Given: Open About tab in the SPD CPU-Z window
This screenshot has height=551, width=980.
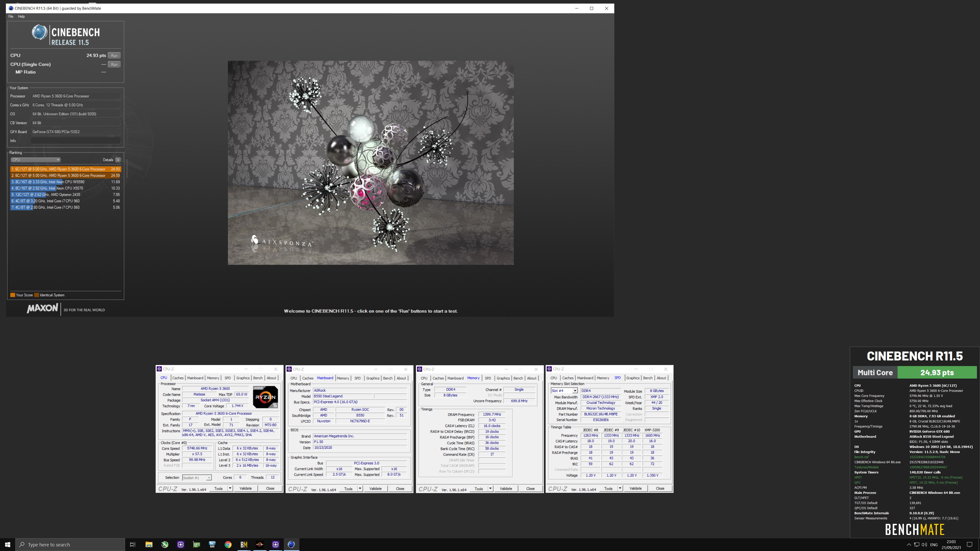Looking at the screenshot, I should click(661, 378).
